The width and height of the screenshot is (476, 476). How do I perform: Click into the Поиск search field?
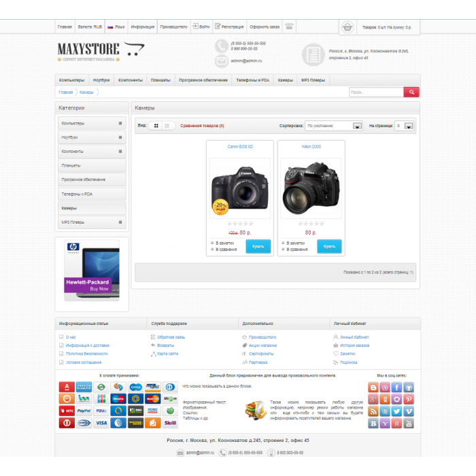tap(376, 92)
